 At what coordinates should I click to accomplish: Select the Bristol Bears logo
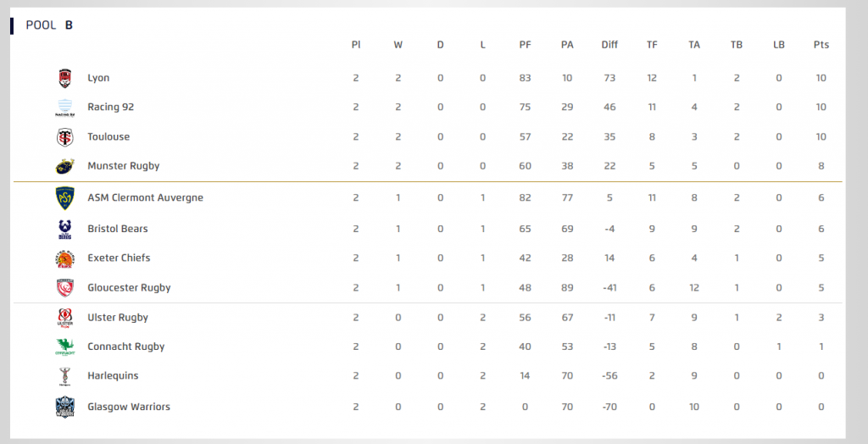coord(64,229)
